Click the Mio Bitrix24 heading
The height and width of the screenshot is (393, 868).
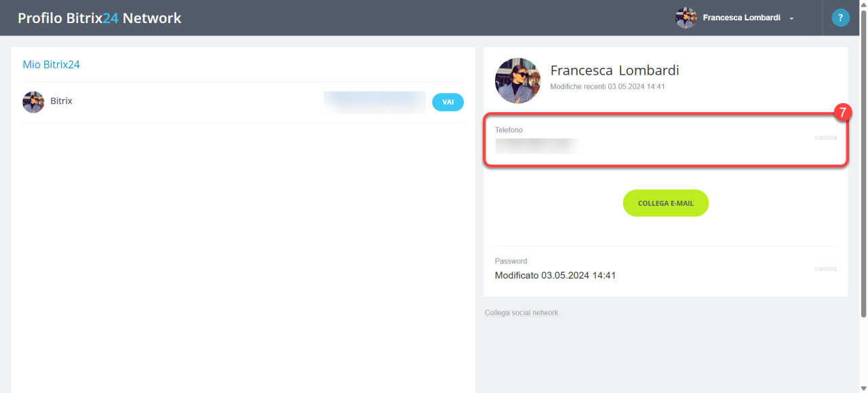pos(52,64)
